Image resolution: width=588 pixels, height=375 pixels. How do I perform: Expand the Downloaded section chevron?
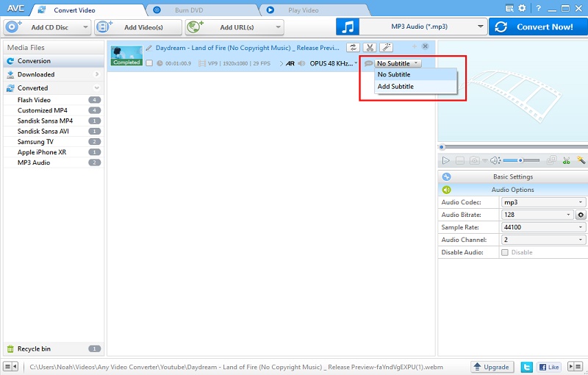coord(97,74)
